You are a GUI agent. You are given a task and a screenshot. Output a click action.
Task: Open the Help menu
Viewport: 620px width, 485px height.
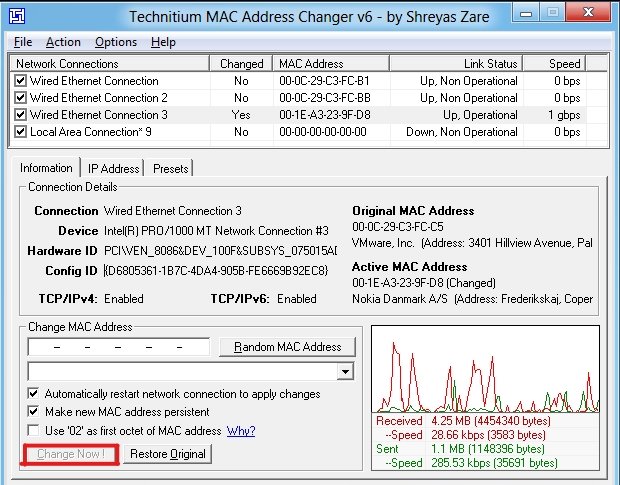pos(163,42)
